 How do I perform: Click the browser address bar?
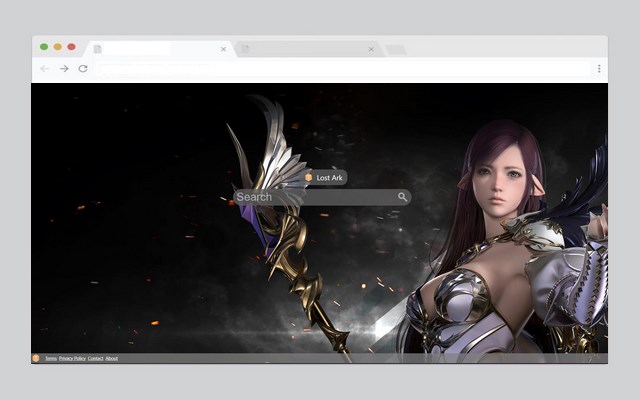click(345, 69)
